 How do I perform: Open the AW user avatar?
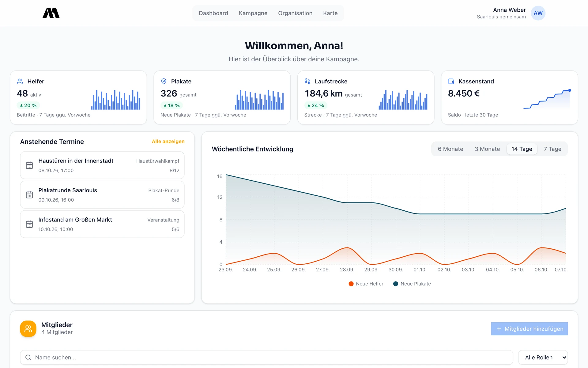click(538, 13)
